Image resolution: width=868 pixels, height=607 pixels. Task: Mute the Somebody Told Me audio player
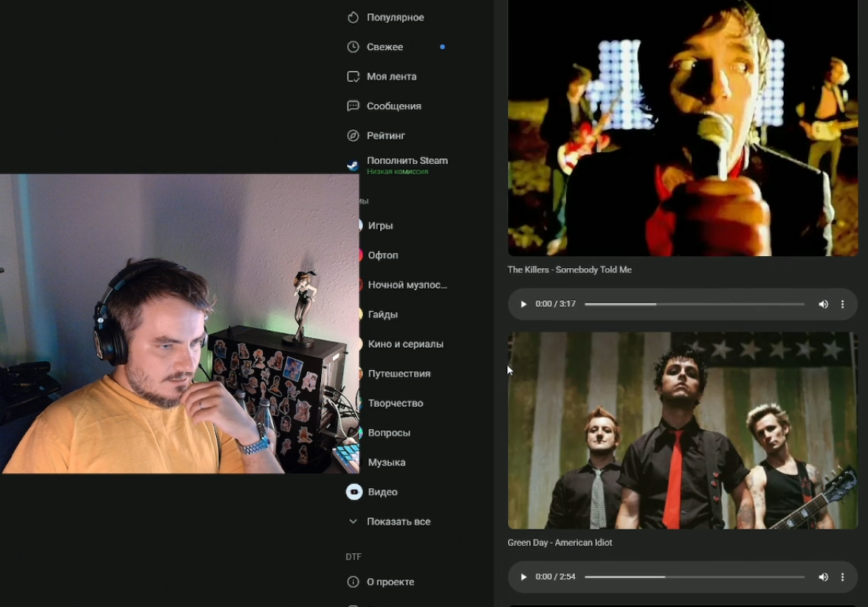click(824, 304)
